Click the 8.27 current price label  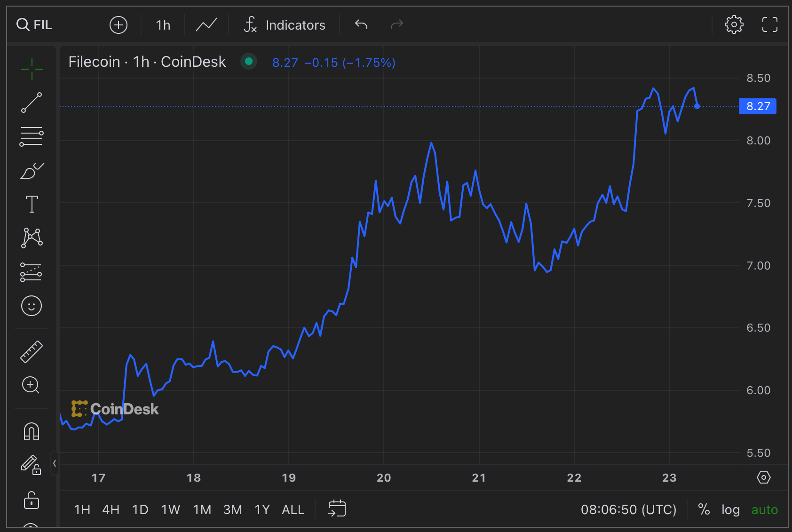[x=758, y=106]
